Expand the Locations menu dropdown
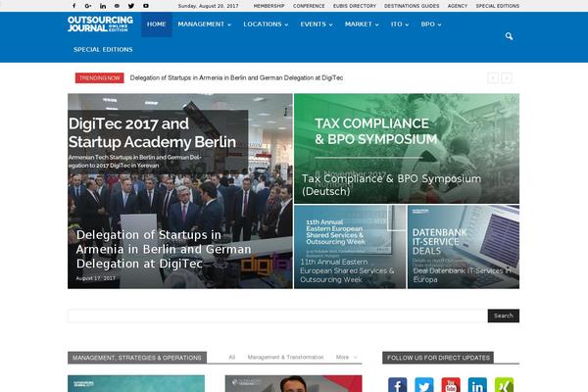 coord(266,24)
